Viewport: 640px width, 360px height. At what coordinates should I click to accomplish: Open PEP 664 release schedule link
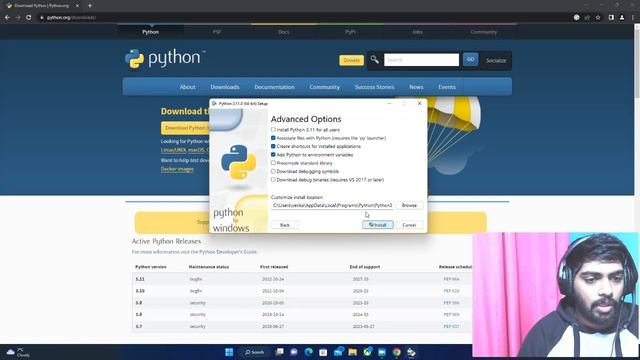pyautogui.click(x=451, y=279)
